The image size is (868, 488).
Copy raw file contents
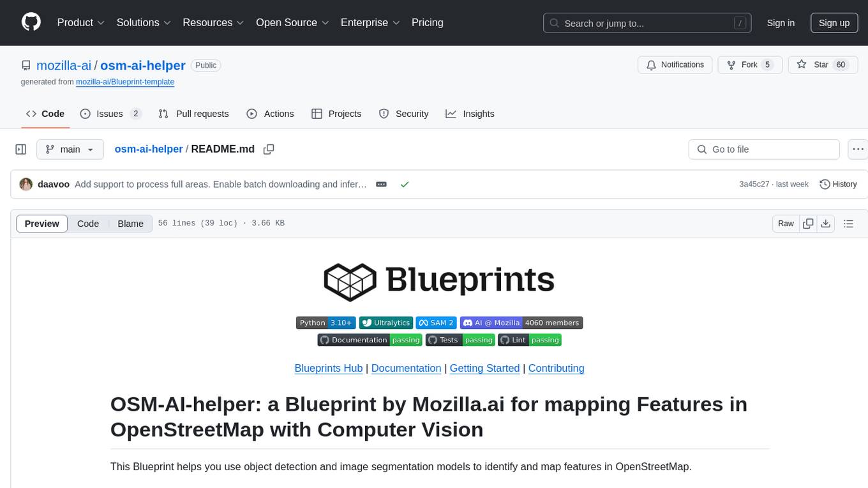point(809,224)
